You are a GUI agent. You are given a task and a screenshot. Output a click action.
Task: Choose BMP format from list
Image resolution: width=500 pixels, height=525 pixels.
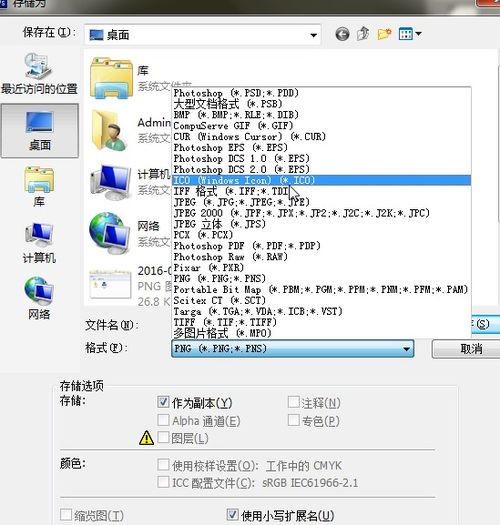(x=322, y=115)
